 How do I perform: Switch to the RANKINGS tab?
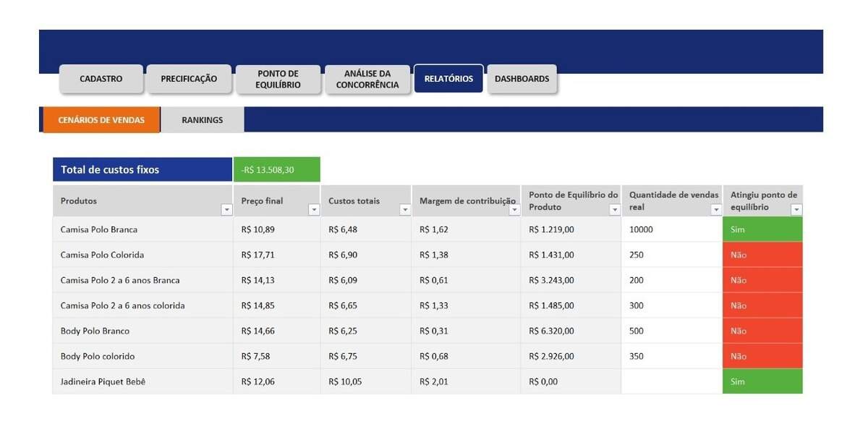pos(203,120)
